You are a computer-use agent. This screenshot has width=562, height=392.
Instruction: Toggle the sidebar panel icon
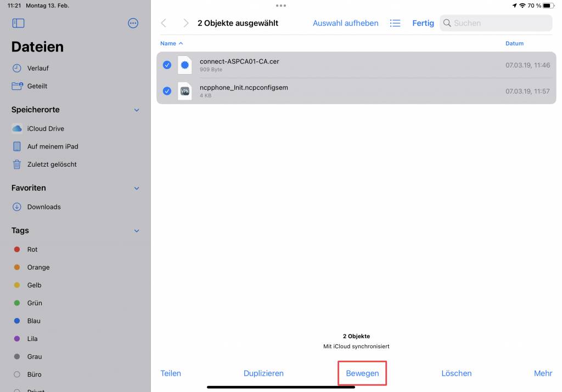(18, 23)
